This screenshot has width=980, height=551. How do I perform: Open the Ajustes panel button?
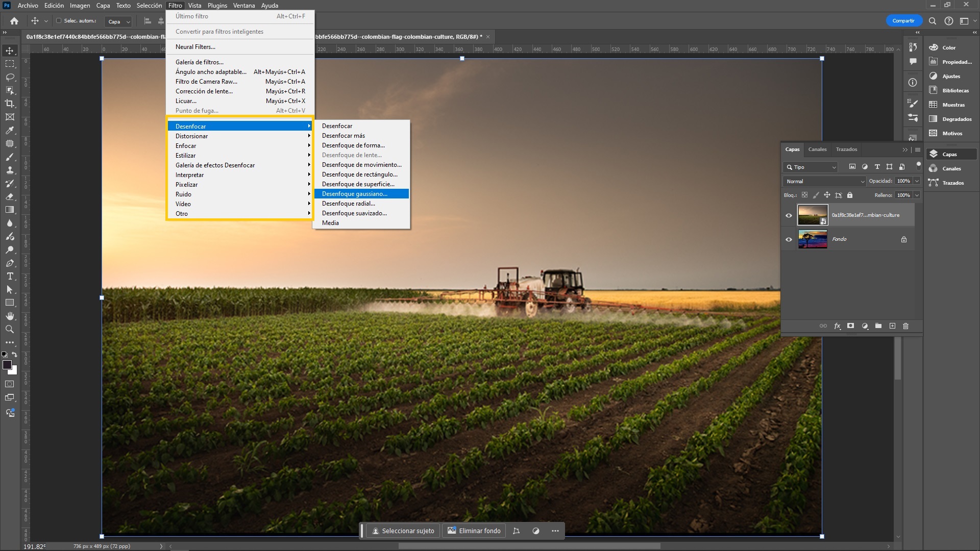(951, 76)
